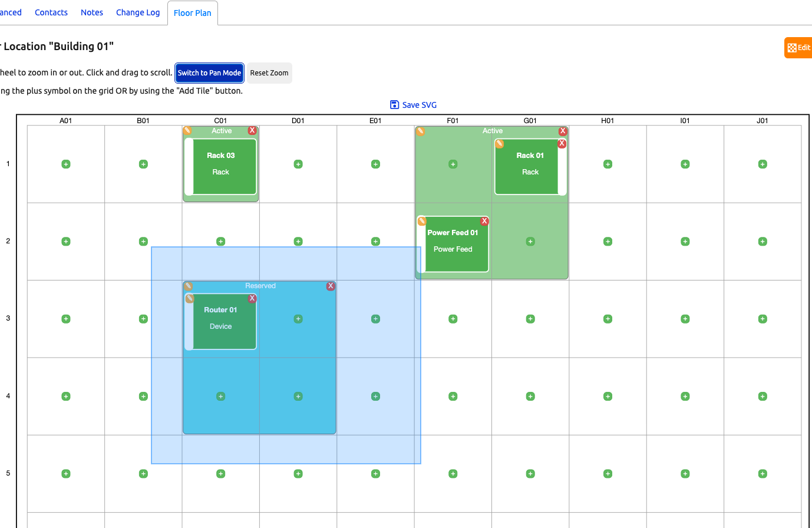The height and width of the screenshot is (528, 812).
Task: Add a tile at cell J01 row 5 plus icon
Action: pyautogui.click(x=763, y=473)
